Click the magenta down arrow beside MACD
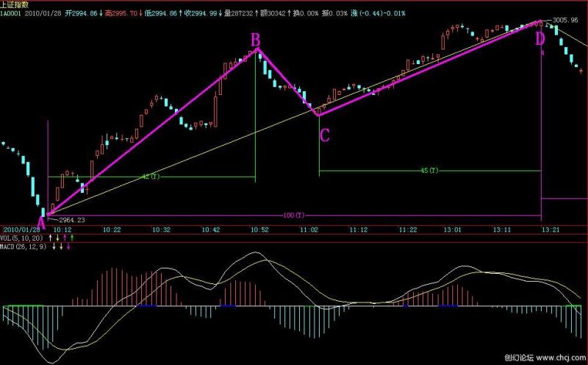This screenshot has height=365, width=588. click(68, 246)
